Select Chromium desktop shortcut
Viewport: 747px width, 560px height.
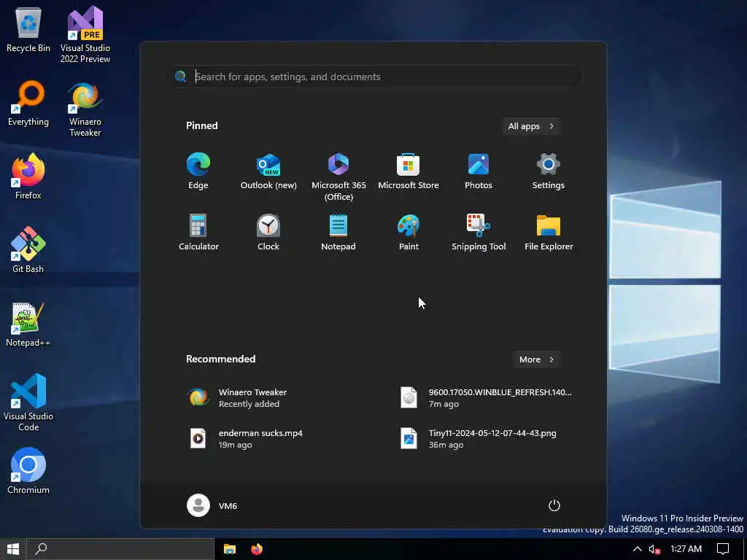tap(28, 472)
